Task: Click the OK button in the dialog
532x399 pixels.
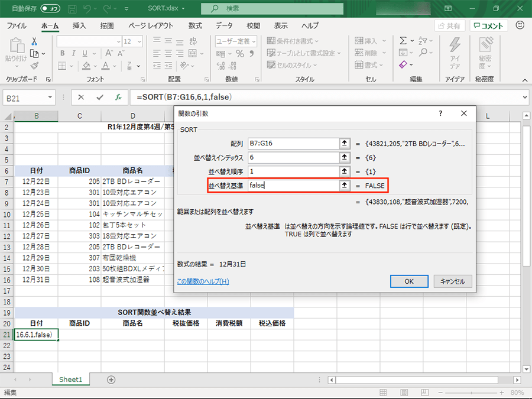Action: [x=408, y=281]
